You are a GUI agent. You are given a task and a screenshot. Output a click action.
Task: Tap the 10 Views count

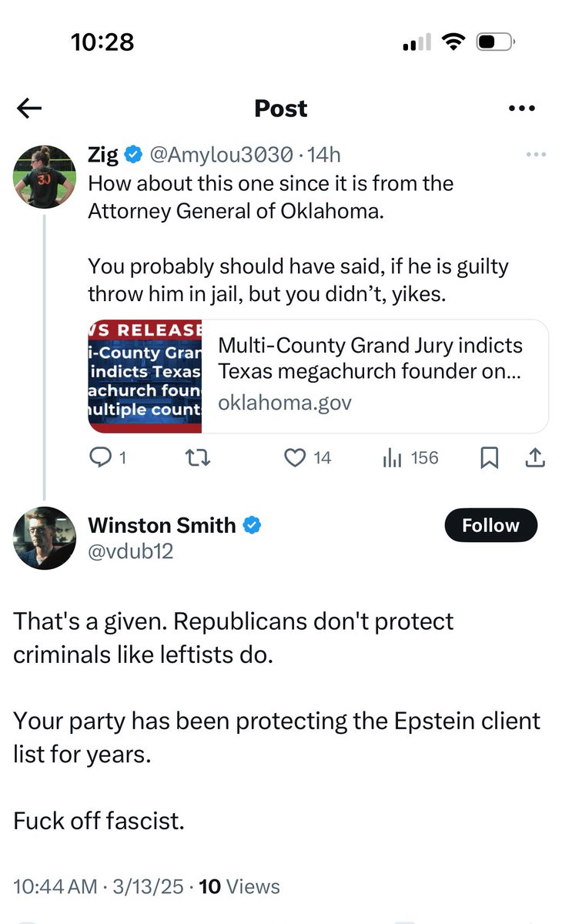coord(239,886)
